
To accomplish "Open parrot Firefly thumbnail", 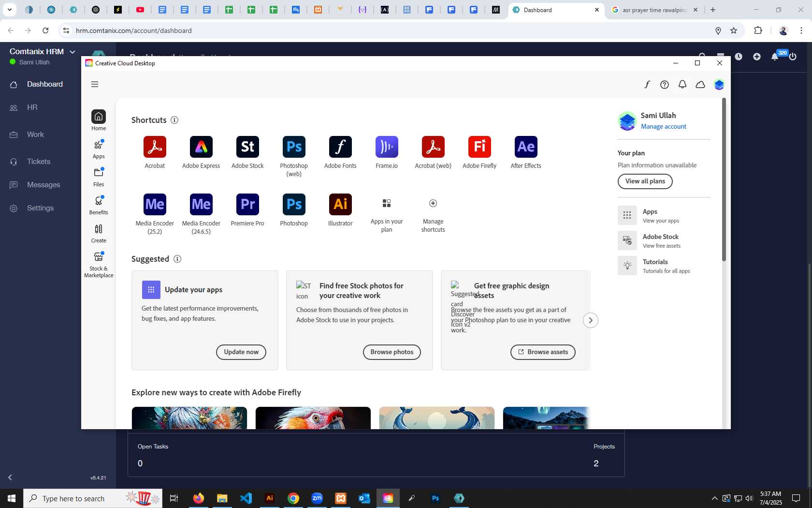I will coord(313,418).
